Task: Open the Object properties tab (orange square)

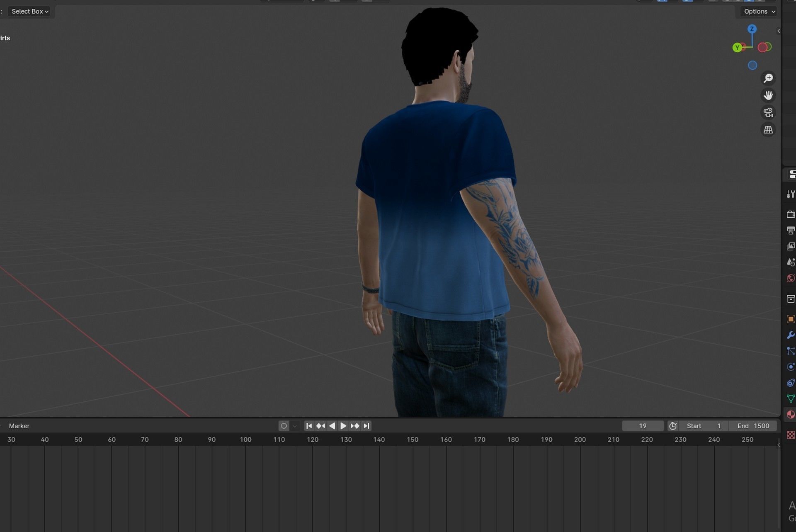Action: 791,319
